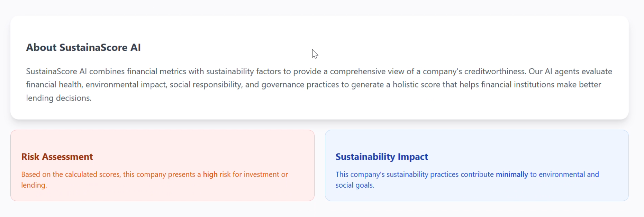Click the "Sustainability Impact" card title
This screenshot has width=644, height=217.
382,157
